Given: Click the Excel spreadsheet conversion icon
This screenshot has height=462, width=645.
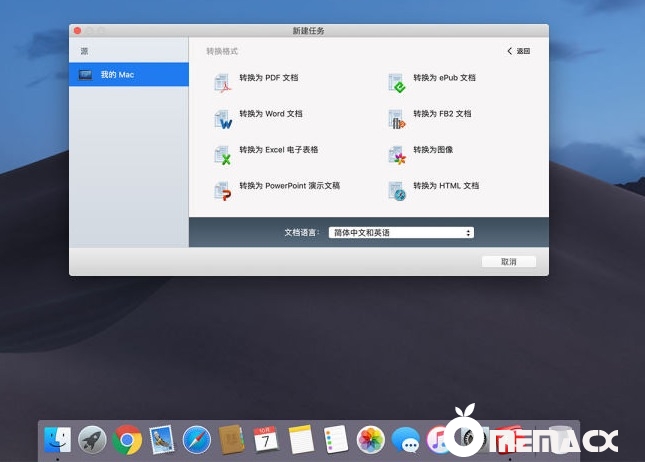Looking at the screenshot, I should pos(223,155).
